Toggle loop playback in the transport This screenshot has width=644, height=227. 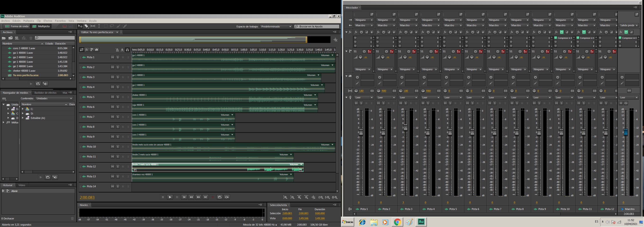point(220,197)
